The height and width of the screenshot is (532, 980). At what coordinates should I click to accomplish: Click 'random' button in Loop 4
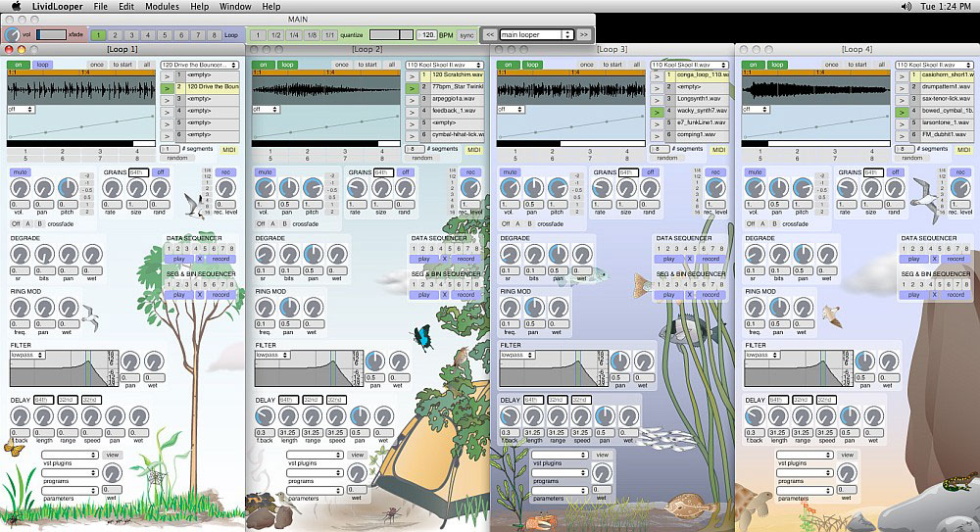pos(911,157)
